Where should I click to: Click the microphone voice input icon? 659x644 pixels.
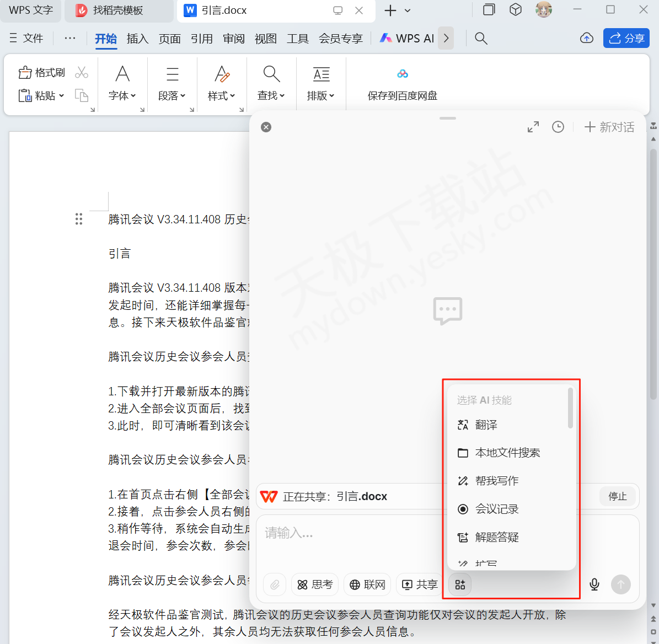coord(594,584)
